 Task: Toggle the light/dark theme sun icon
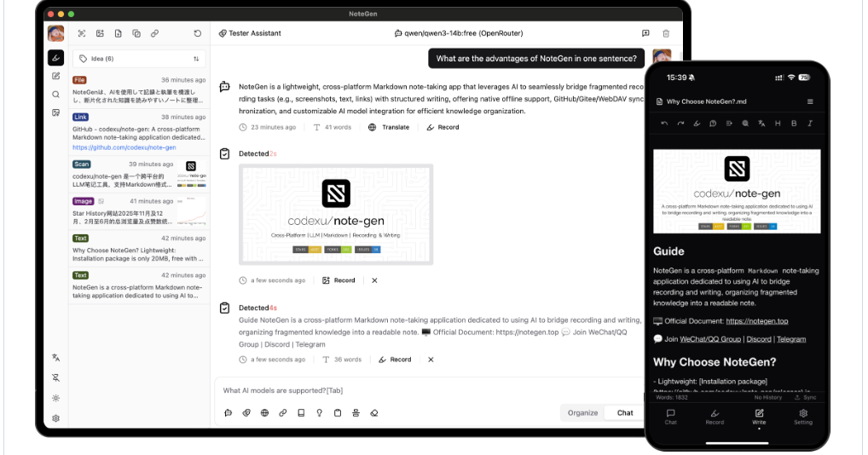click(55, 398)
